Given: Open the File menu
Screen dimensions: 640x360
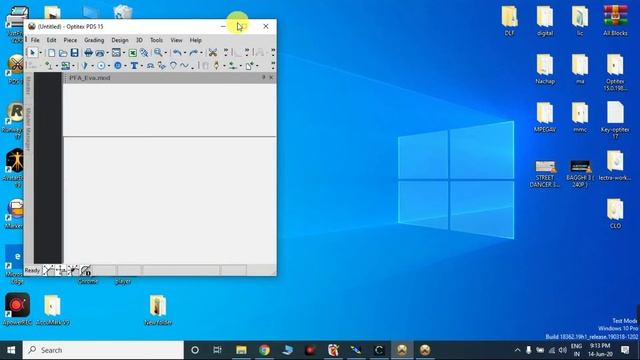Looking at the screenshot, I should [x=35, y=40].
